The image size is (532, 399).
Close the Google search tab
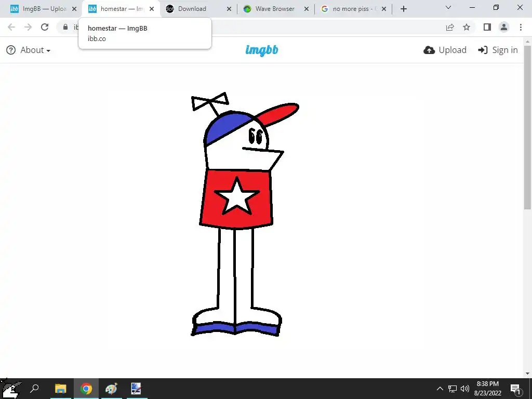pos(384,9)
